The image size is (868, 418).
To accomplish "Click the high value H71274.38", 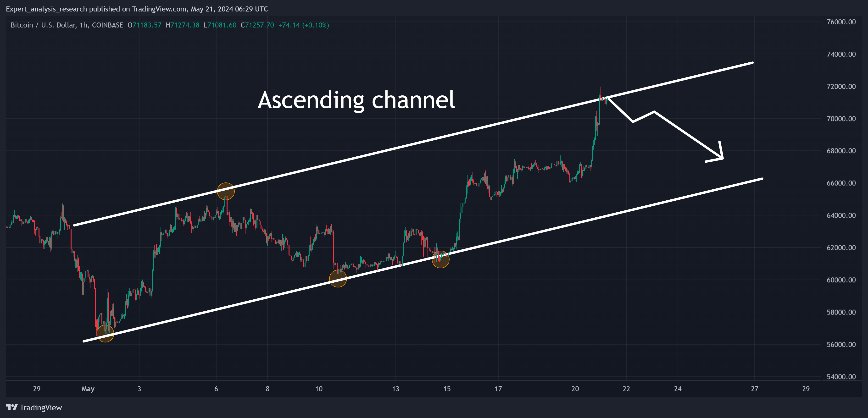I will point(183,25).
